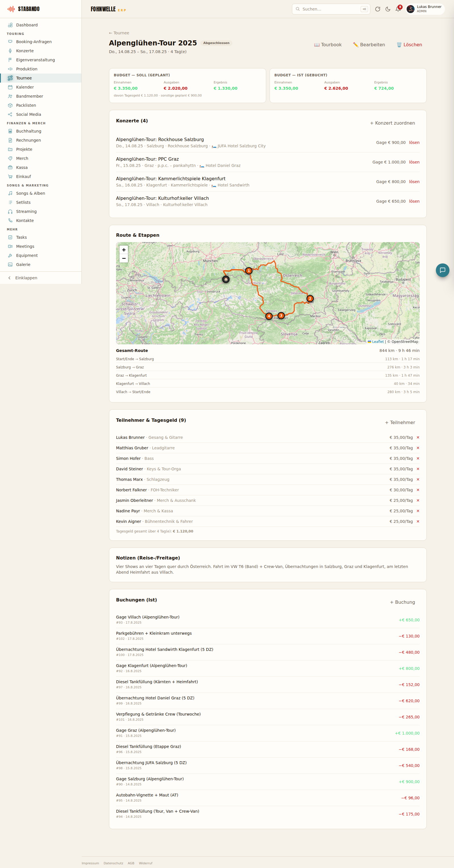Click route marker 3 at Klagenfurt
Screen dimensions: 454x868
(281, 315)
